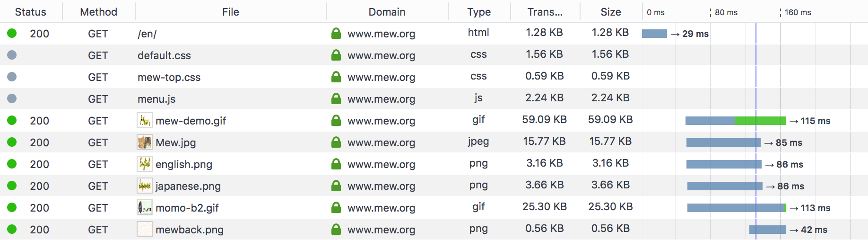Select the japanese.png file name
Screen dimensions: 868x240
(x=188, y=186)
